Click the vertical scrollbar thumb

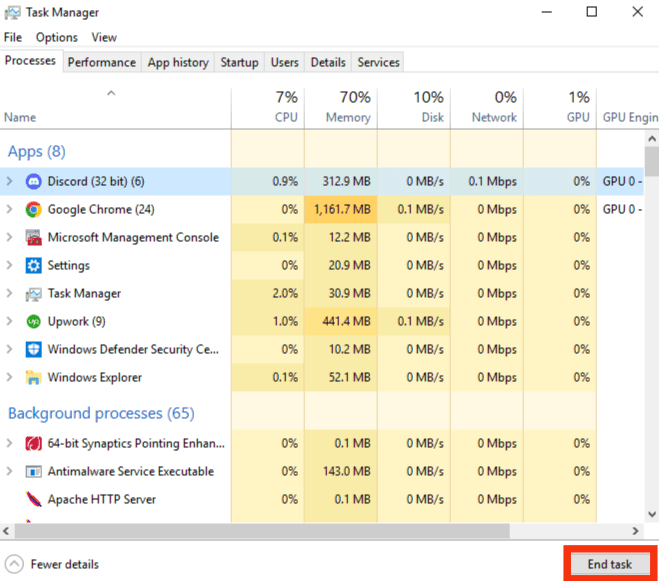click(652, 161)
